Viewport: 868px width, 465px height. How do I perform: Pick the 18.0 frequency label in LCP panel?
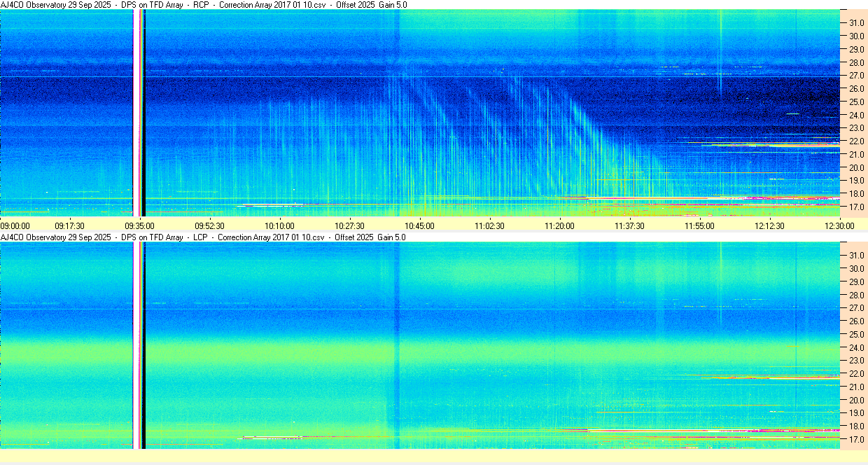(856, 426)
